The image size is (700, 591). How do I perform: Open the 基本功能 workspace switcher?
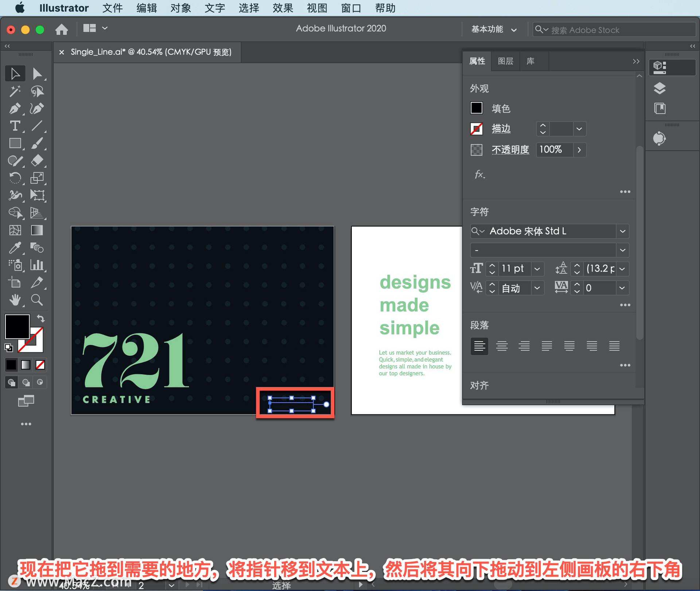click(x=494, y=30)
